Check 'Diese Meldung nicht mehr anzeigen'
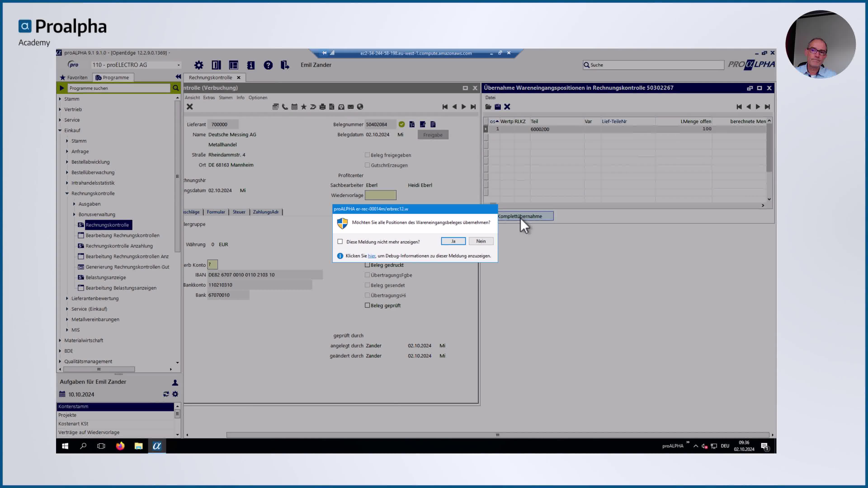The width and height of the screenshot is (868, 488). [340, 242]
